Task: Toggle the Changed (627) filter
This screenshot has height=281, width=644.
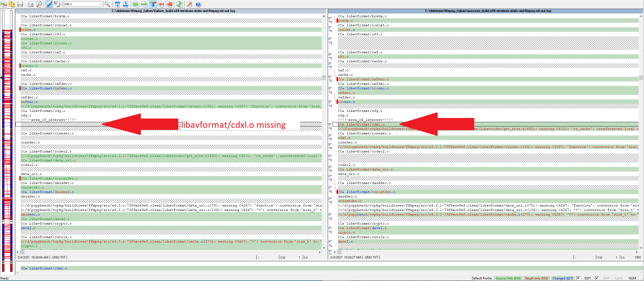Action: pos(563,278)
